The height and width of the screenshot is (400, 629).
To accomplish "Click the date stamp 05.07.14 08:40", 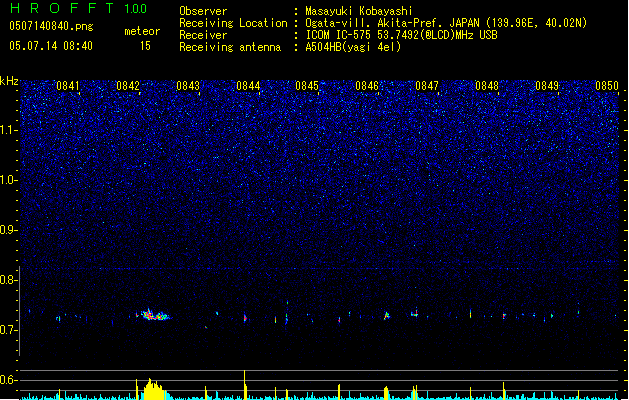I will 51,46.
